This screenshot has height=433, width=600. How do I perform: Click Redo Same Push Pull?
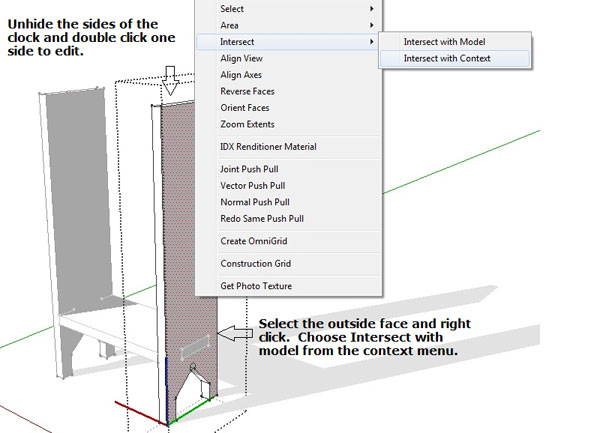point(262,218)
